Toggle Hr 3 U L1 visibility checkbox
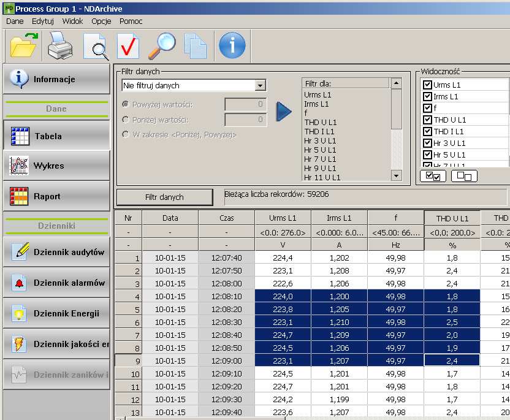Screen dimensions: 510x420 click(x=427, y=143)
